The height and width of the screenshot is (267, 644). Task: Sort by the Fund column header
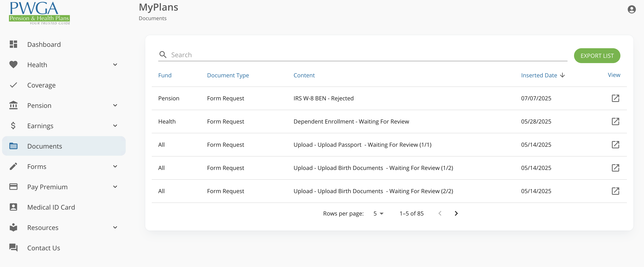(165, 75)
